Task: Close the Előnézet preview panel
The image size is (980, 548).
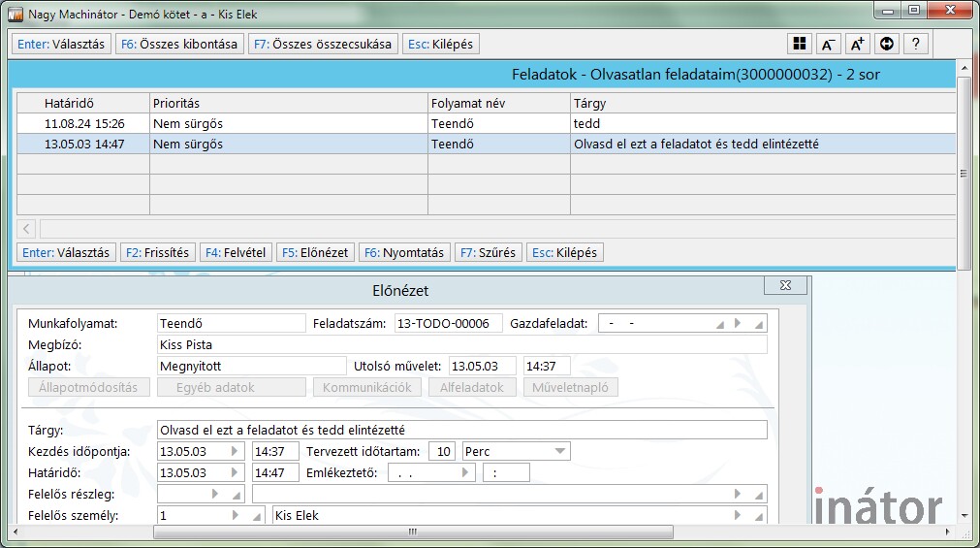Action: coord(785,285)
